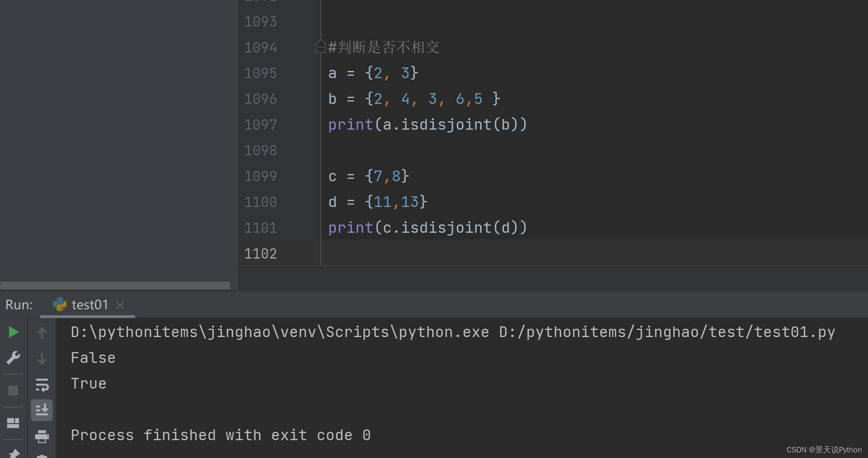This screenshot has height=458, width=868.
Task: Stop the running process
Action: (x=13, y=391)
